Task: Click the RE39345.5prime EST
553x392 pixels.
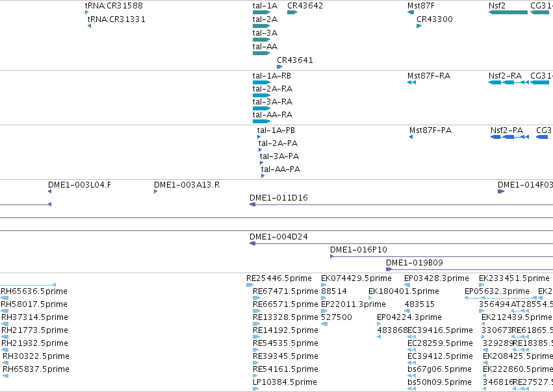Action: coord(255,363)
